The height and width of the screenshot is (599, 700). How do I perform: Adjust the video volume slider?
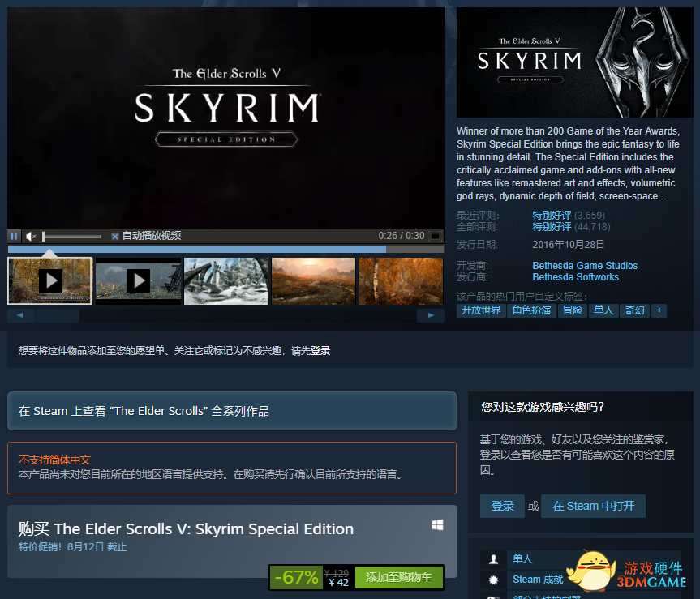(x=71, y=237)
